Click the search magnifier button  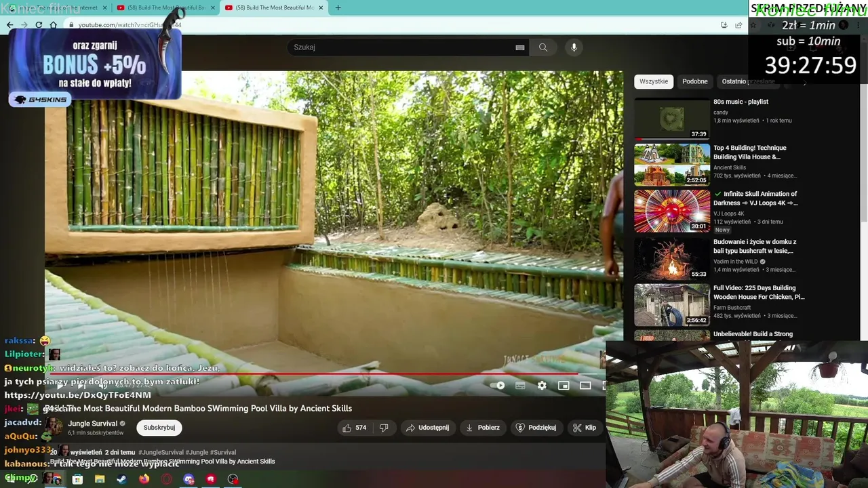point(543,47)
